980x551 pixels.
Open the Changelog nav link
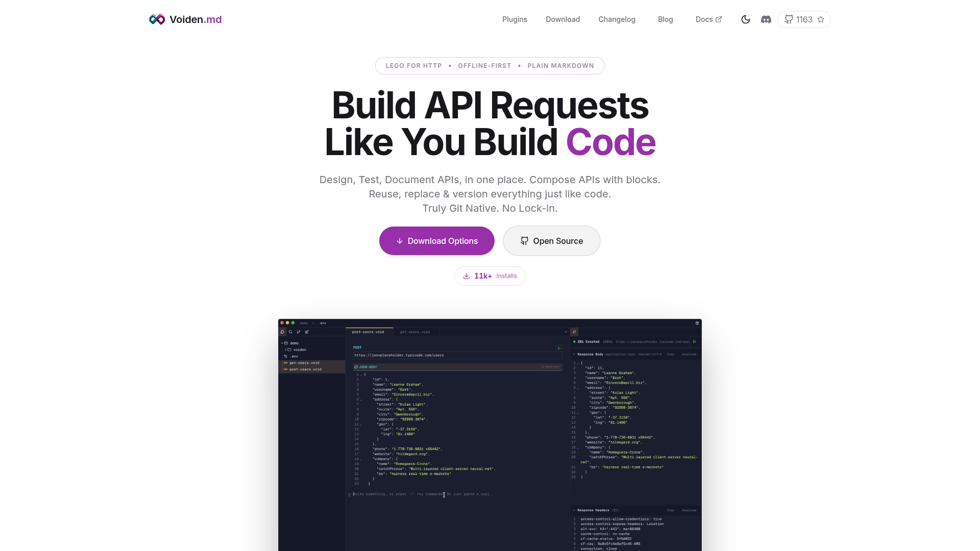coord(617,19)
